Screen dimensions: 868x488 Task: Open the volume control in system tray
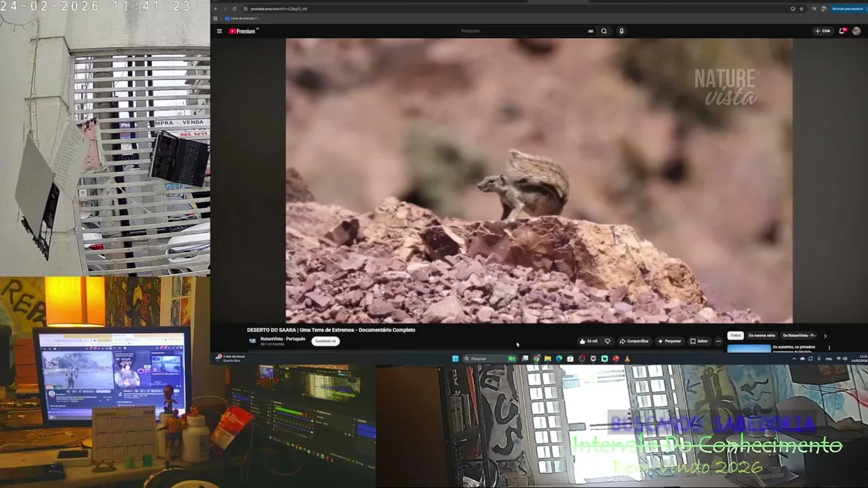tap(844, 359)
